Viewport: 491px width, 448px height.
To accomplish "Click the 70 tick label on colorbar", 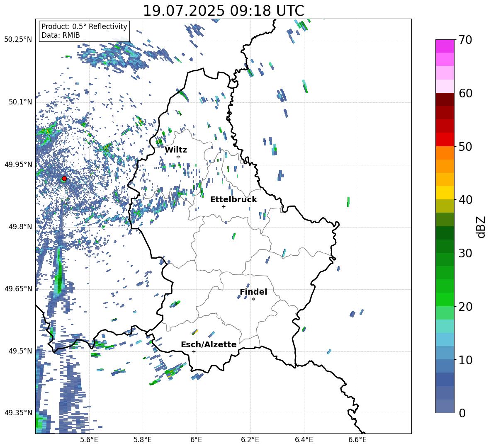I will point(465,40).
